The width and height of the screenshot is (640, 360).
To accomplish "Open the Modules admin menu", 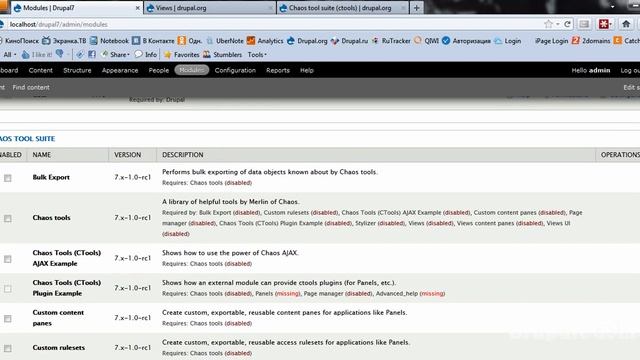I will point(191,70).
